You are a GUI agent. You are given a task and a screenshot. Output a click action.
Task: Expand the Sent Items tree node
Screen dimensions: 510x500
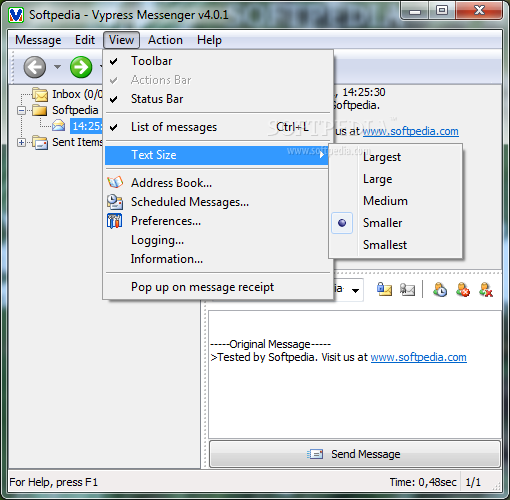[21, 143]
